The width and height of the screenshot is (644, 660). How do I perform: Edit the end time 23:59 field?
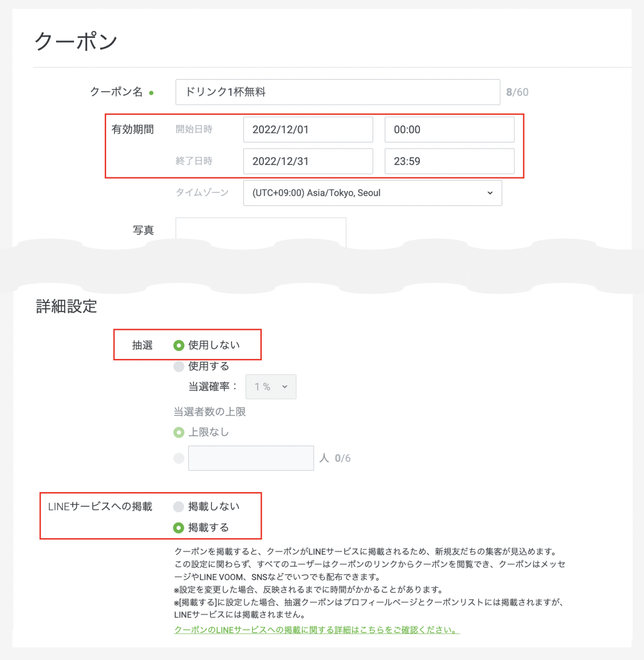point(449,162)
